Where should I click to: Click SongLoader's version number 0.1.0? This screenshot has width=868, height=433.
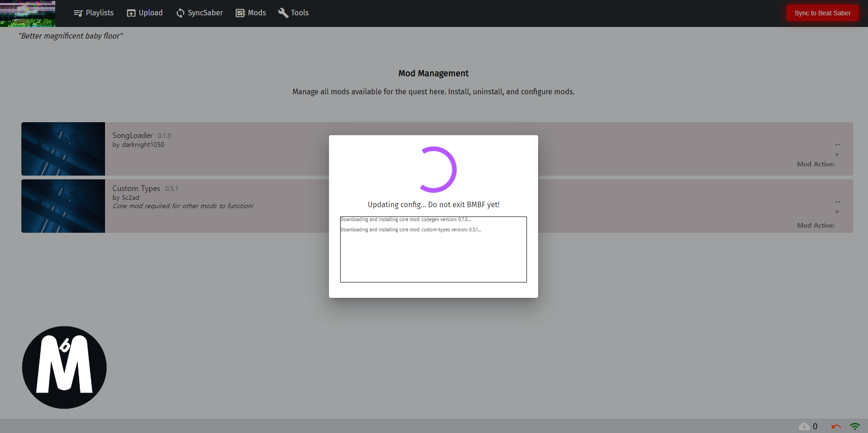pos(164,136)
